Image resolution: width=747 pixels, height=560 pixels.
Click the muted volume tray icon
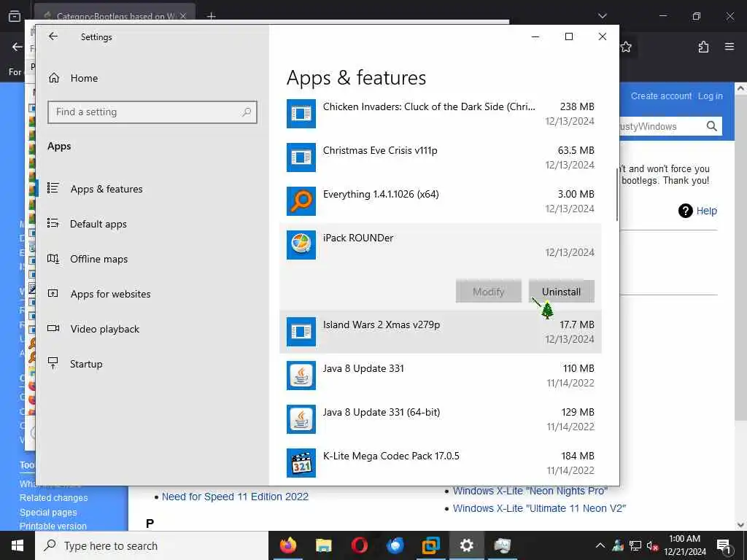(x=652, y=545)
